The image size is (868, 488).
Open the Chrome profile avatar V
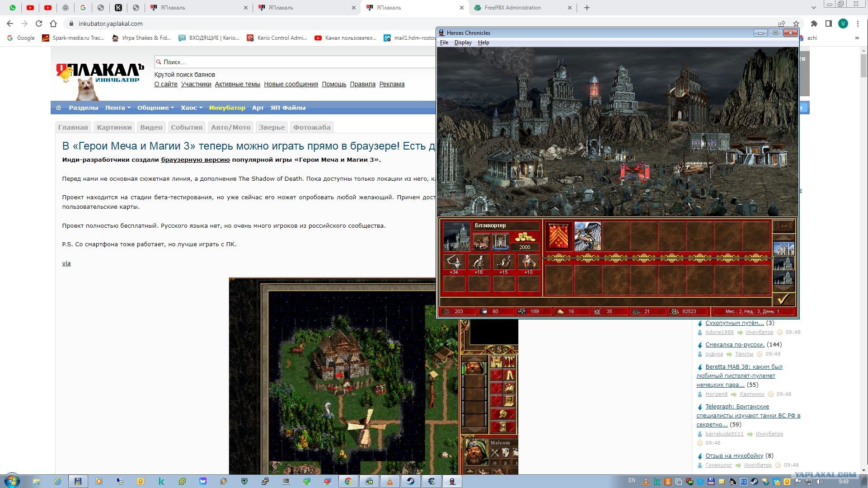pyautogui.click(x=843, y=23)
